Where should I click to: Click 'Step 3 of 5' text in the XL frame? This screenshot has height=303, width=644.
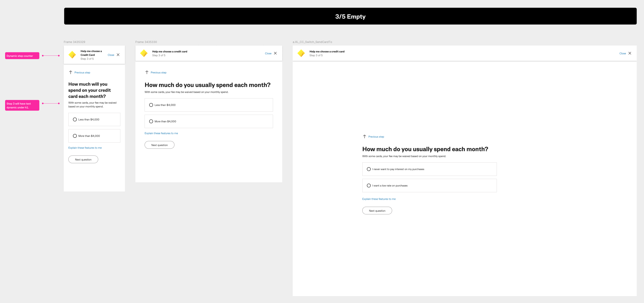pos(316,55)
